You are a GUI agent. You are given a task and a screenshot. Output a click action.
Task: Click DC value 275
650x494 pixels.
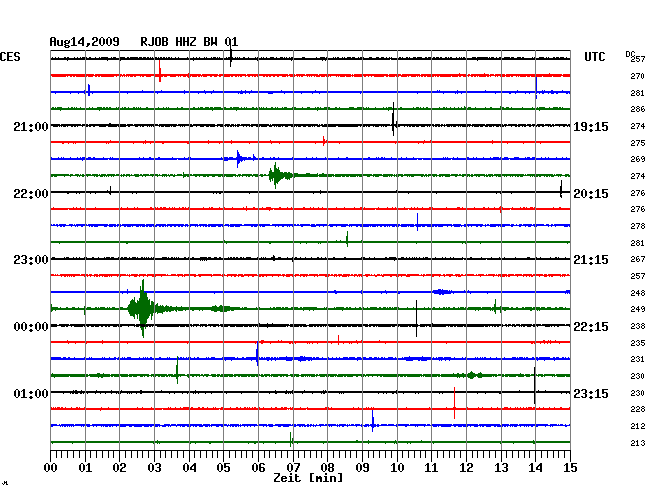(638, 143)
